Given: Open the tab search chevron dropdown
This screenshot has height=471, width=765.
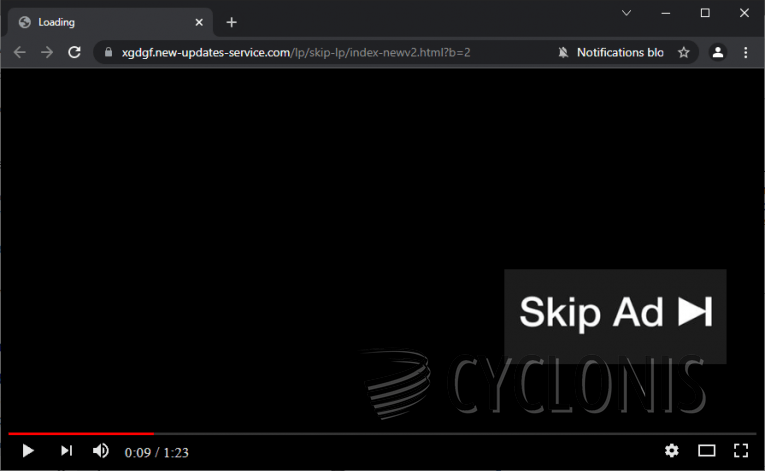Looking at the screenshot, I should (x=627, y=13).
